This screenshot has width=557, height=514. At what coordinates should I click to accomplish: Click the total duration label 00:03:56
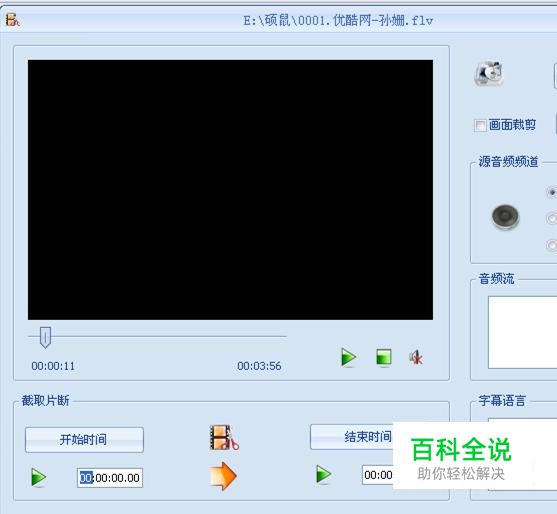259,366
